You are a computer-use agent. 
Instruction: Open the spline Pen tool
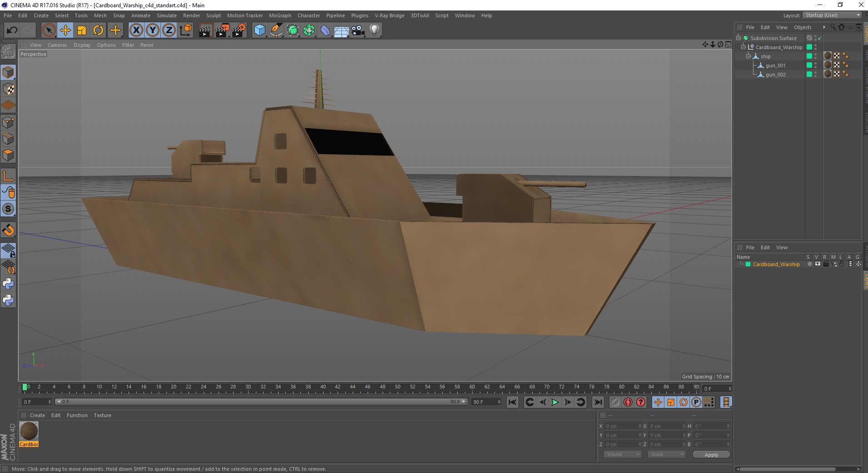click(x=276, y=30)
